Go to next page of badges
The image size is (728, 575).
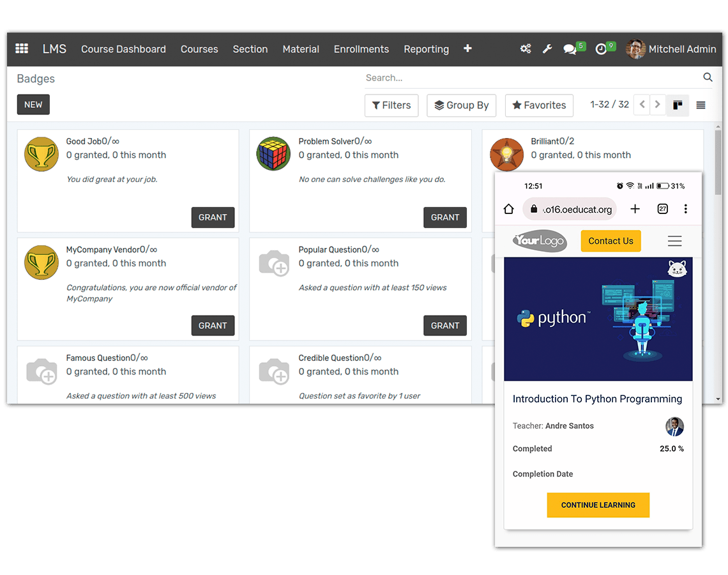(657, 105)
